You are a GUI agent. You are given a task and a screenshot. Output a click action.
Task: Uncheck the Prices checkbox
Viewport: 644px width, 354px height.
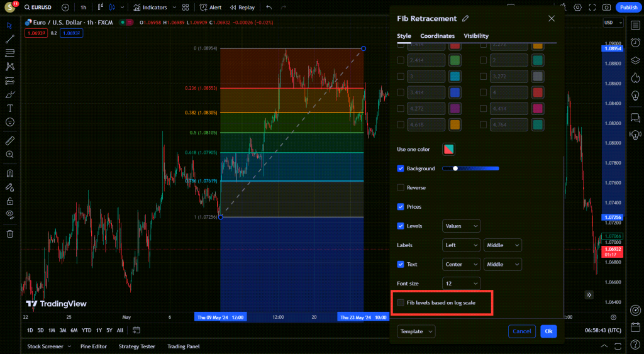(x=401, y=207)
